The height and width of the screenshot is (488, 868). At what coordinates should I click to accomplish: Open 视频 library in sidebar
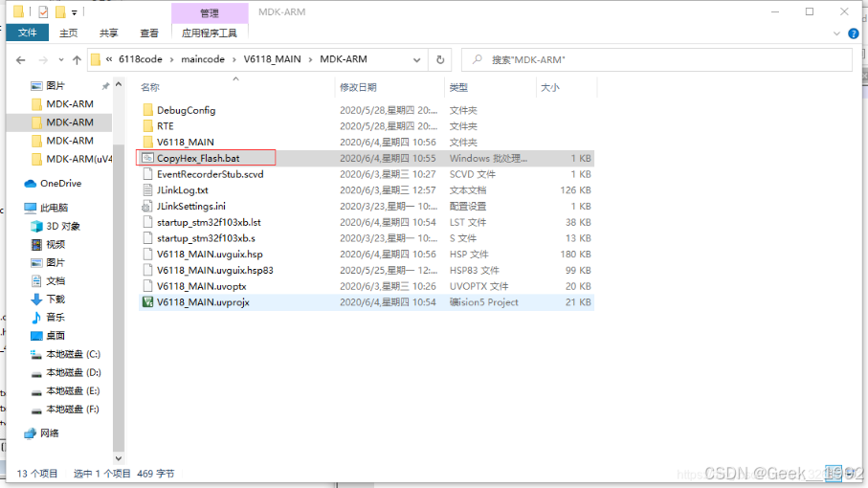coord(56,245)
